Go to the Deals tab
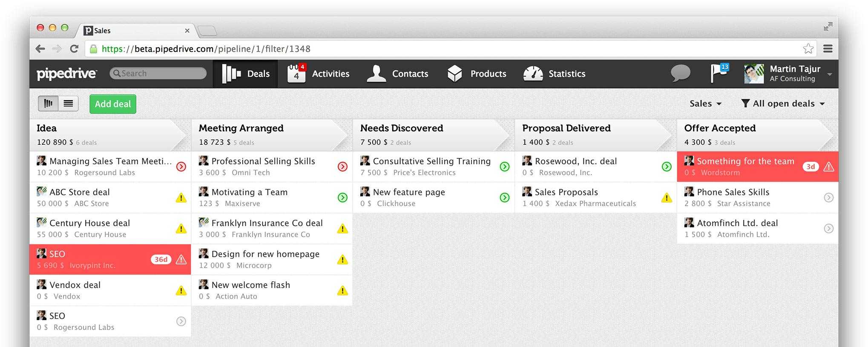This screenshot has height=347, width=868. [245, 74]
